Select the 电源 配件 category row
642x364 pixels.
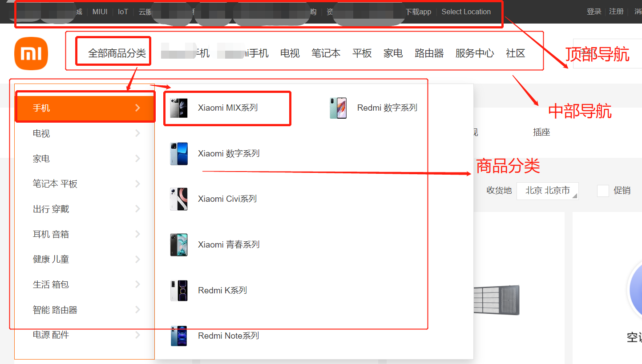click(85, 335)
